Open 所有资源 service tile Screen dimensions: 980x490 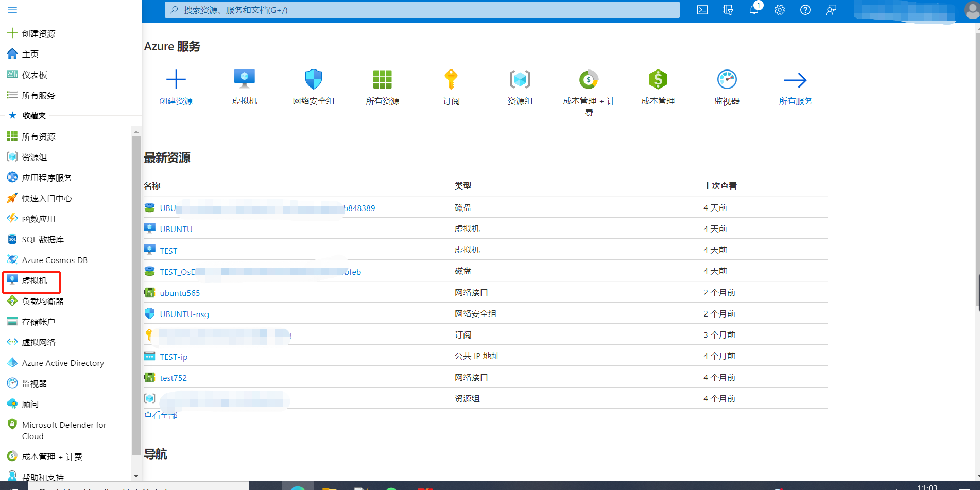pyautogui.click(x=383, y=87)
